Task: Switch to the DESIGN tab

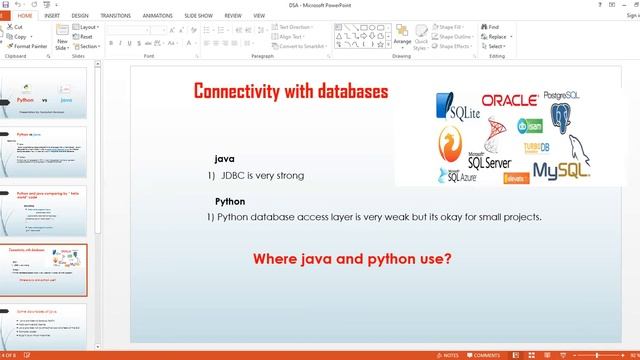Action: pyautogui.click(x=80, y=16)
